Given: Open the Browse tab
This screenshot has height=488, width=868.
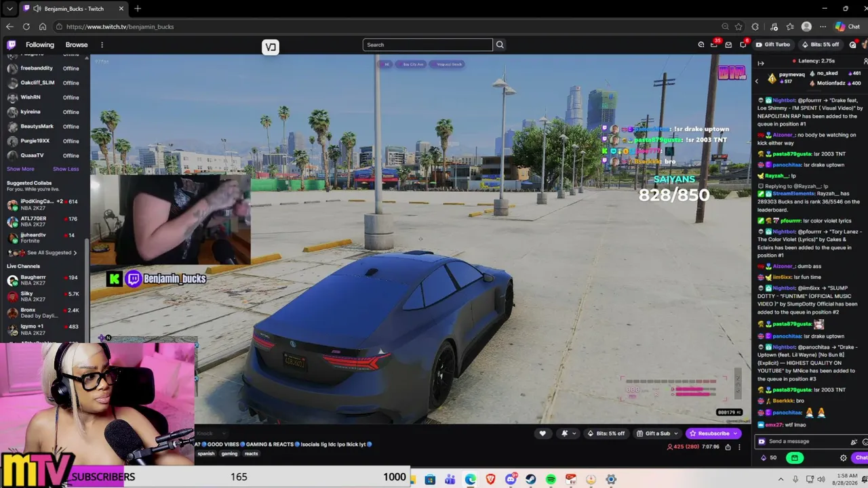Looking at the screenshot, I should [77, 45].
